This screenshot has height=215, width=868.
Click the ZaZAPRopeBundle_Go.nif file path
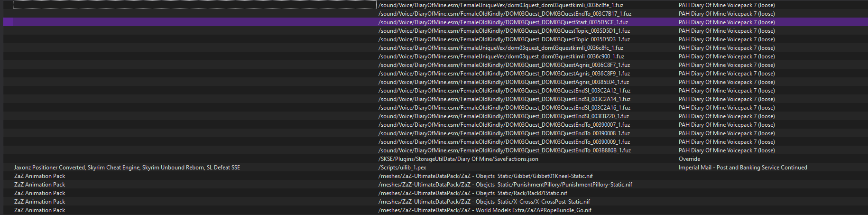pyautogui.click(x=484, y=210)
